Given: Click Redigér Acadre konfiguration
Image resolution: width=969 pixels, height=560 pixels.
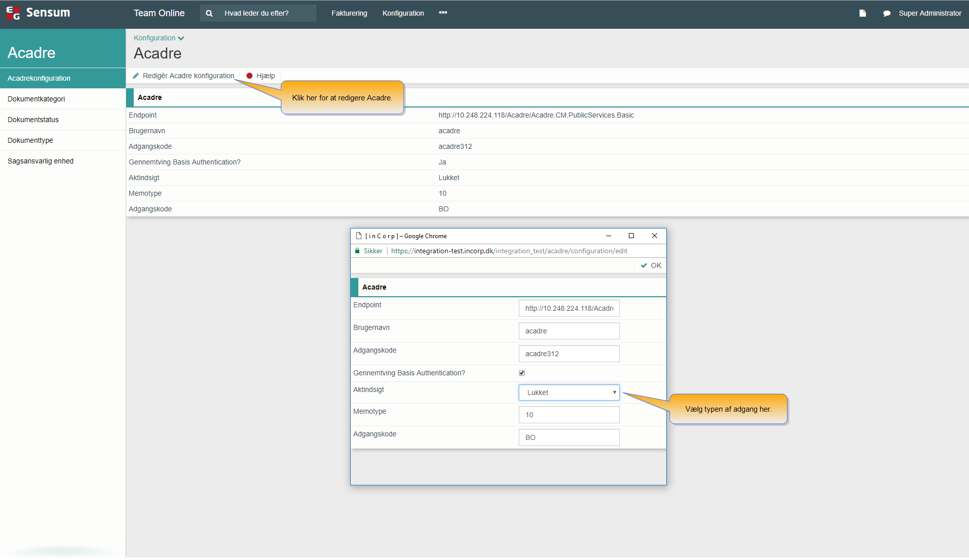Looking at the screenshot, I should pos(183,76).
